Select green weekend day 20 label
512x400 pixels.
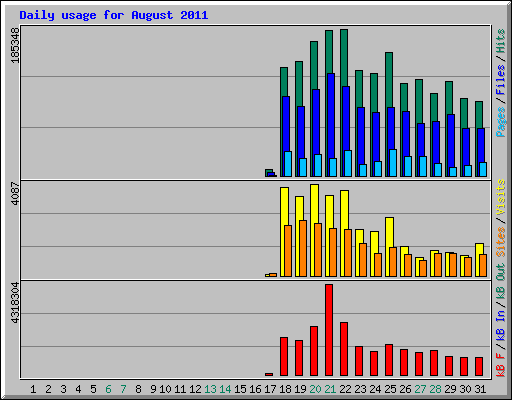pyautogui.click(x=315, y=389)
